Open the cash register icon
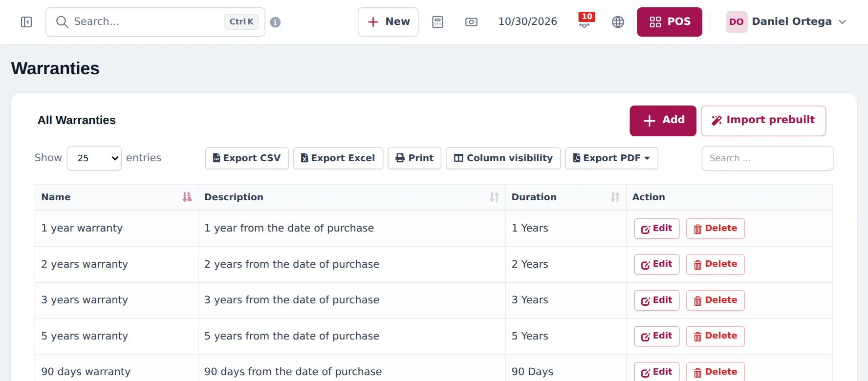The image size is (868, 381). click(471, 22)
